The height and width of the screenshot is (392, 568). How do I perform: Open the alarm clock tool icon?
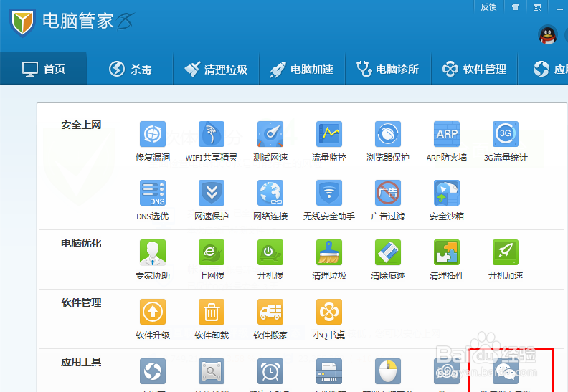point(270,371)
